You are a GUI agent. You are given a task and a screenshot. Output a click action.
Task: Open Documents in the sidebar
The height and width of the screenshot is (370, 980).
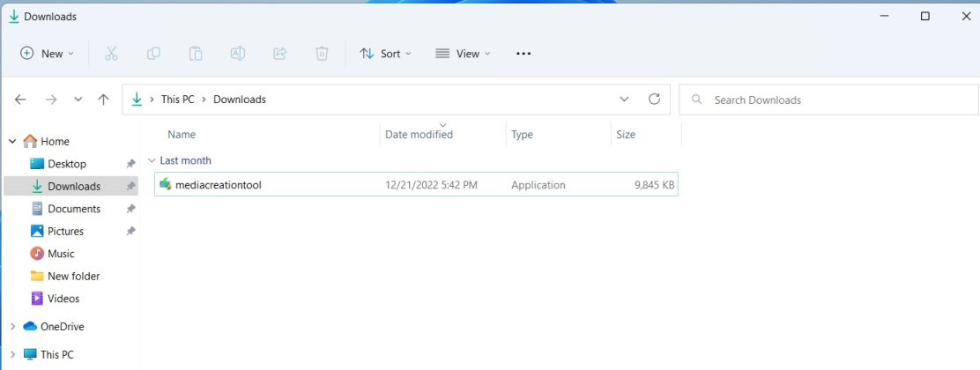click(74, 209)
